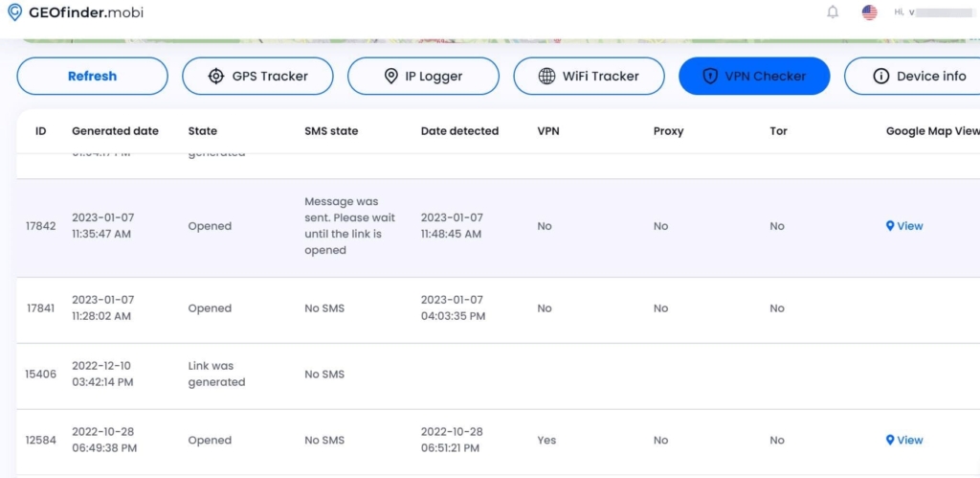Image resolution: width=980 pixels, height=478 pixels.
Task: Click the Generated date column header
Action: tap(115, 131)
